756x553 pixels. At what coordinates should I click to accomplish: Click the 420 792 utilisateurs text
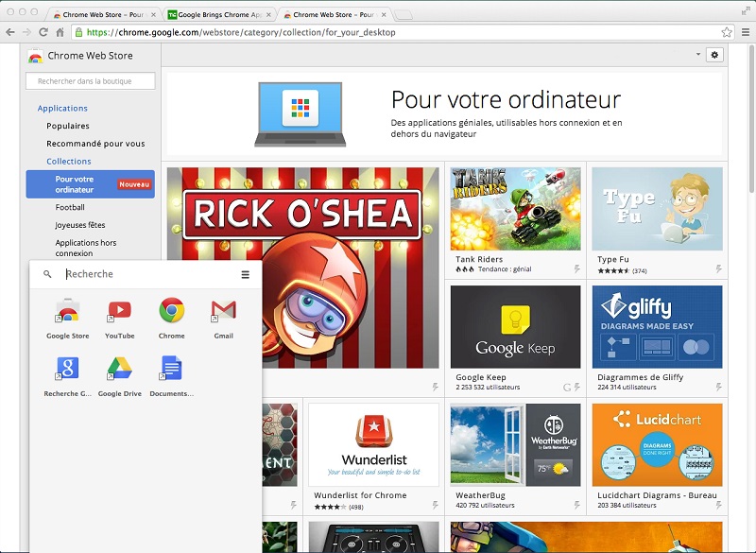[x=485, y=506]
